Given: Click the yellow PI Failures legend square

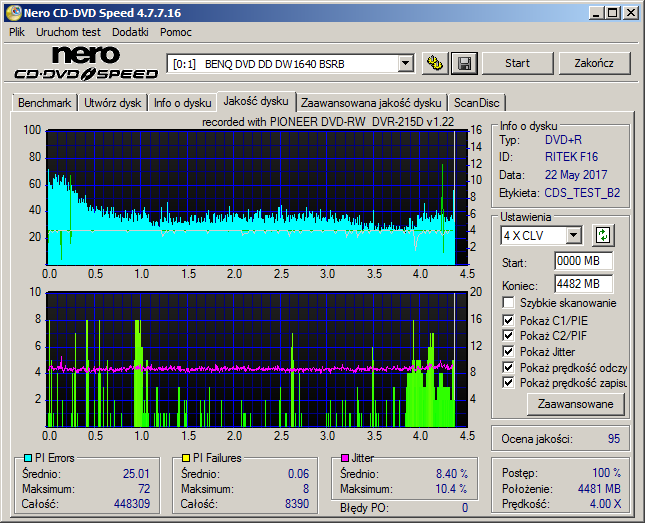Looking at the screenshot, I should coord(186,458).
